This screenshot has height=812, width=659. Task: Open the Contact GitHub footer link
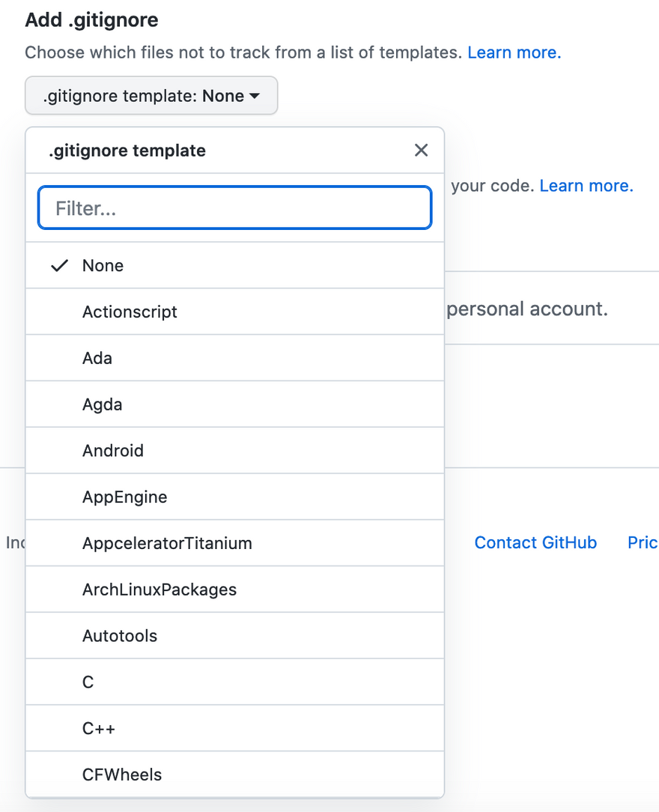[x=535, y=543]
